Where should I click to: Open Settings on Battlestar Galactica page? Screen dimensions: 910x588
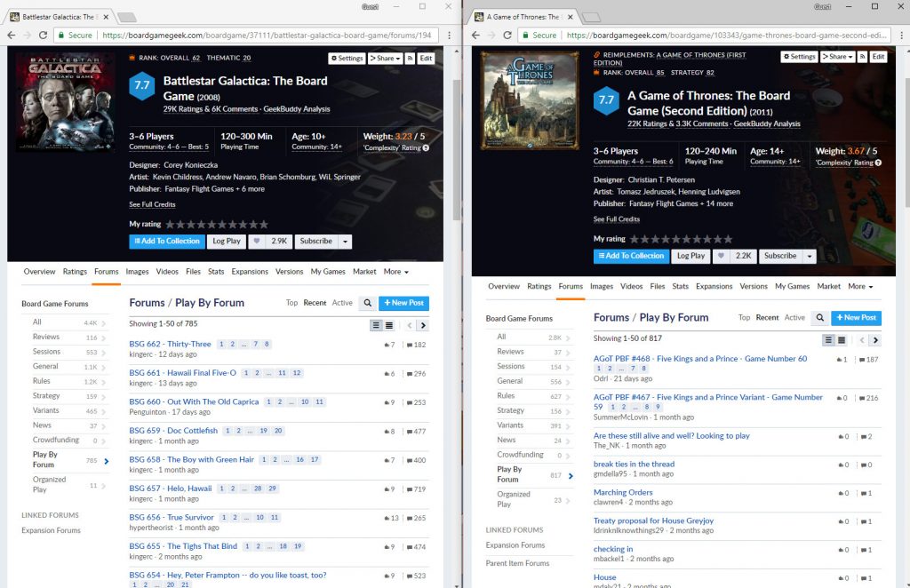(347, 58)
